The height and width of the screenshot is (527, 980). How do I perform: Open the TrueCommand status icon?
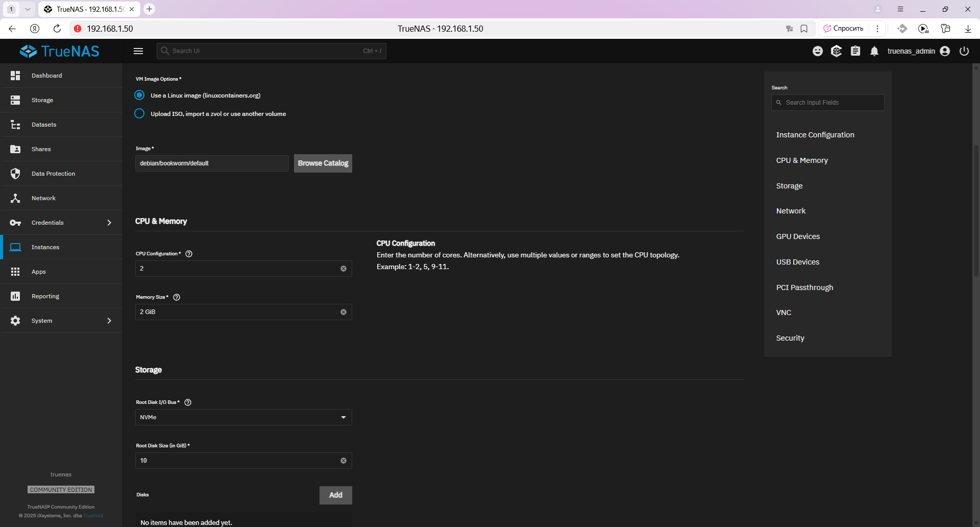click(837, 51)
